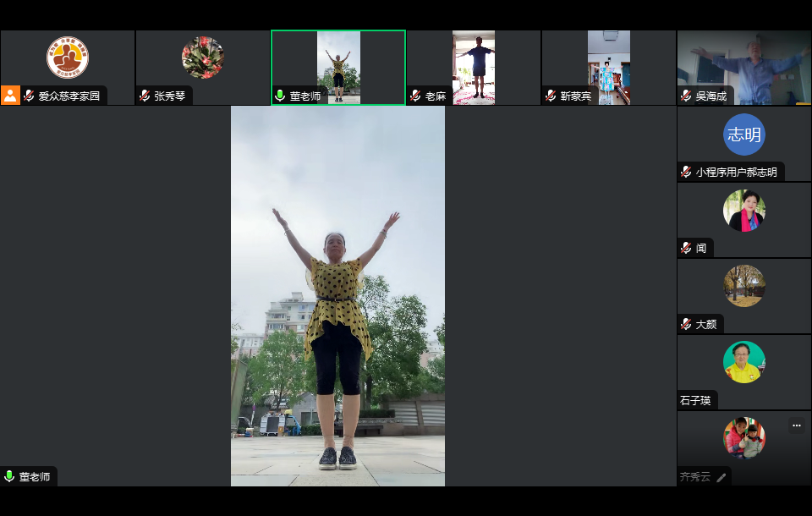Click the muted microphone icon for 闻
Viewport: 812px width, 516px height.
click(x=686, y=249)
